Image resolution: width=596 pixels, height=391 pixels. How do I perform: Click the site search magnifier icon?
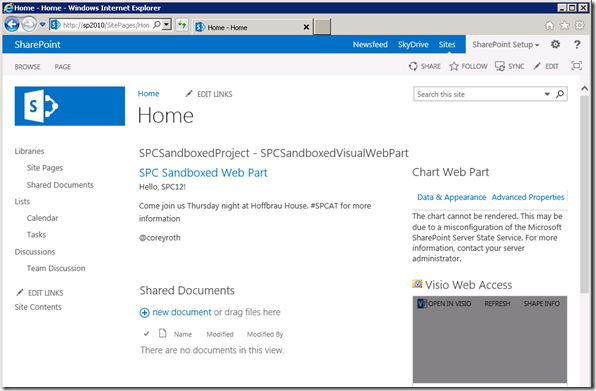pos(560,94)
